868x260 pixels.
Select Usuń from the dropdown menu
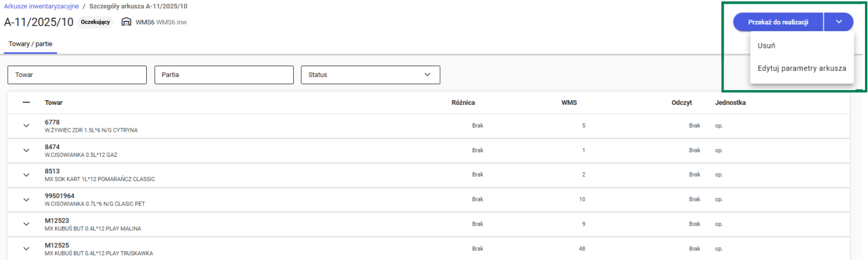(x=766, y=45)
